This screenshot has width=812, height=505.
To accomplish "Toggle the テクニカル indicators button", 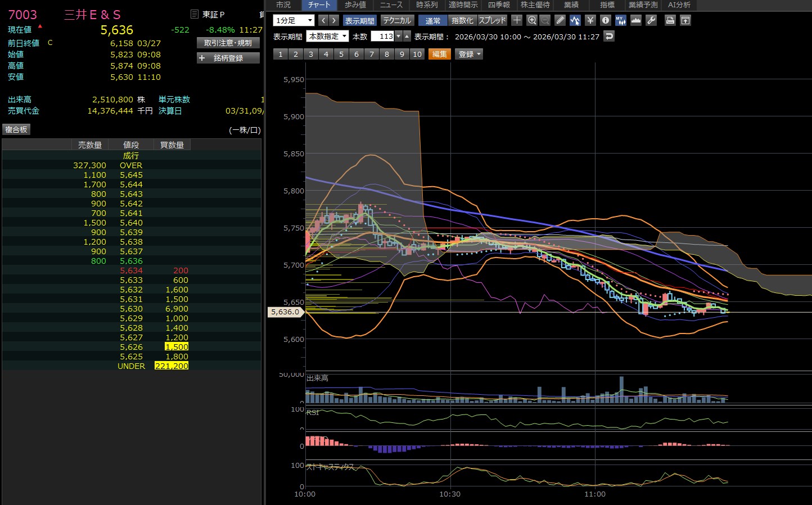I will pos(397,20).
